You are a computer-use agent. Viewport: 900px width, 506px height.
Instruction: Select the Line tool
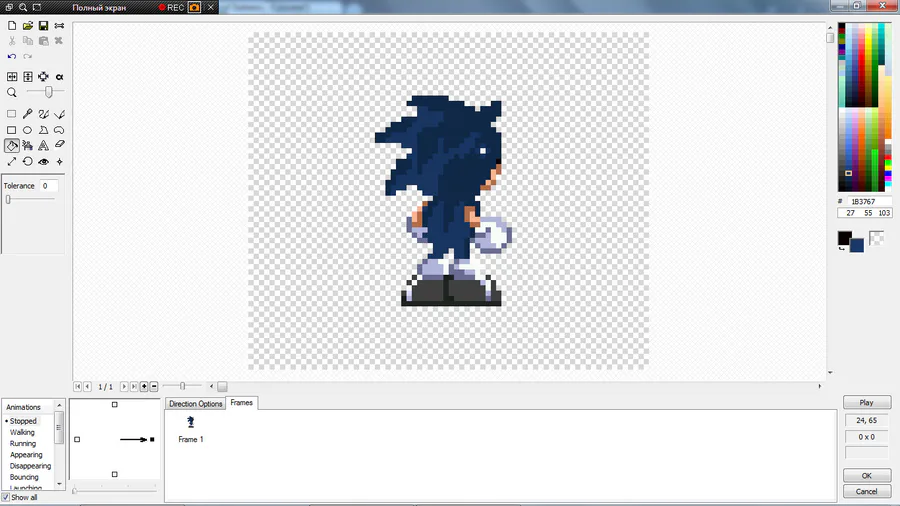(x=59, y=114)
